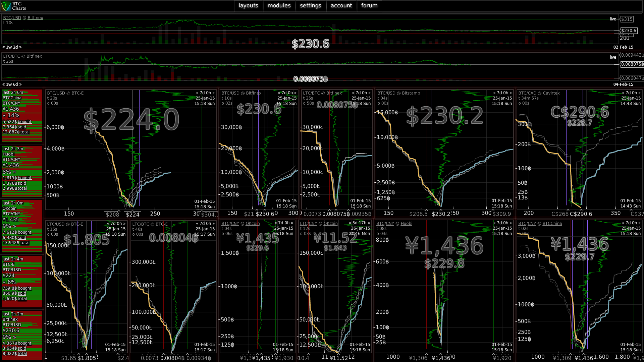Click BTC-E link in LTC/BTC BTC-E chart
Image resolution: width=644 pixels, height=362 pixels.
click(161, 224)
